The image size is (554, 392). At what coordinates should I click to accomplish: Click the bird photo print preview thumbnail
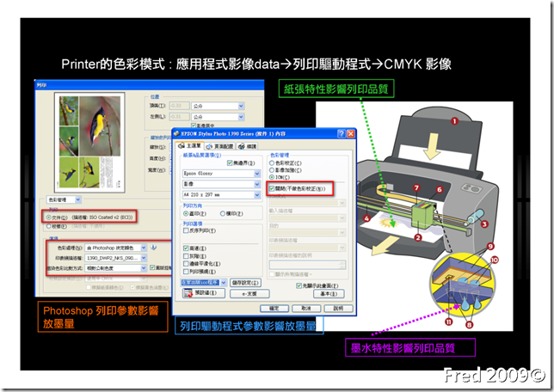coord(89,143)
